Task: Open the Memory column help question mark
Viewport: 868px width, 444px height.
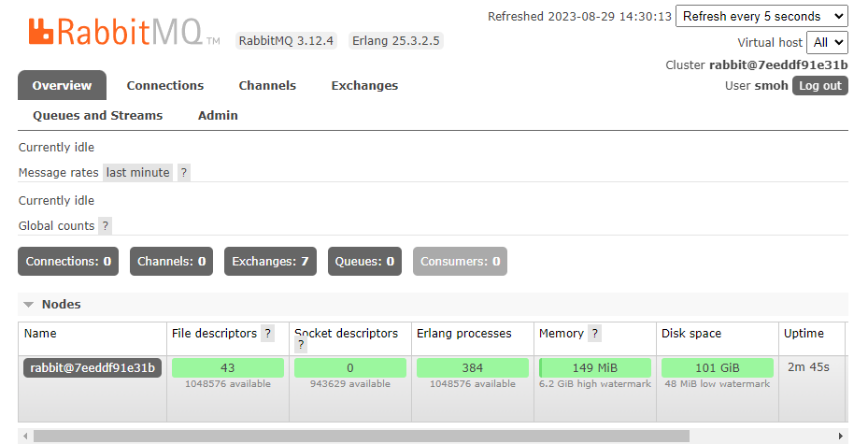Action: coord(594,334)
